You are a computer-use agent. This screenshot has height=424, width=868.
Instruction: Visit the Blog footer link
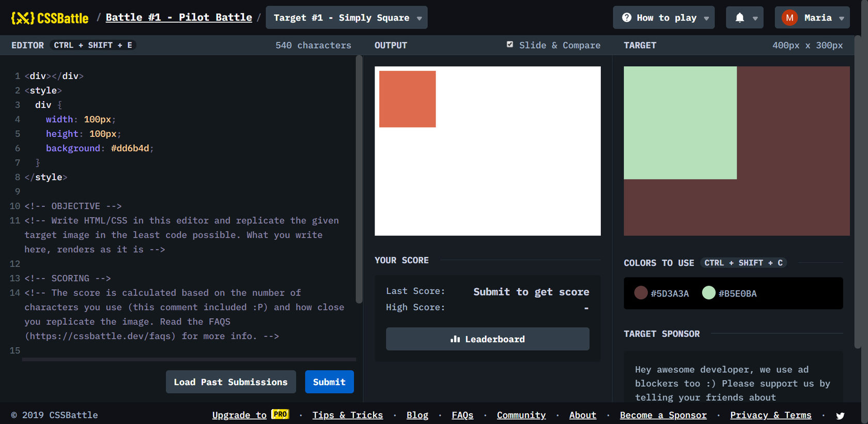417,415
